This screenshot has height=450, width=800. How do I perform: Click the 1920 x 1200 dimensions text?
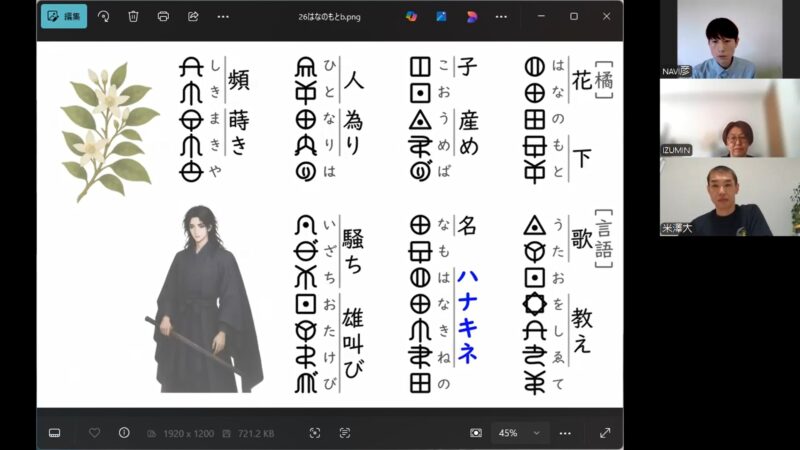189,434
